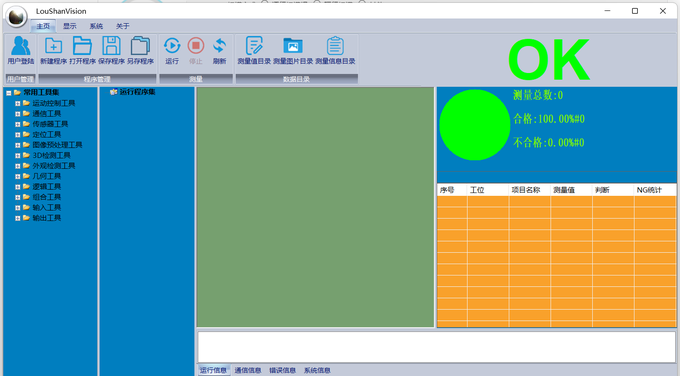Refresh with the 刷新 icon
The width and height of the screenshot is (680, 376).
coord(219,50)
